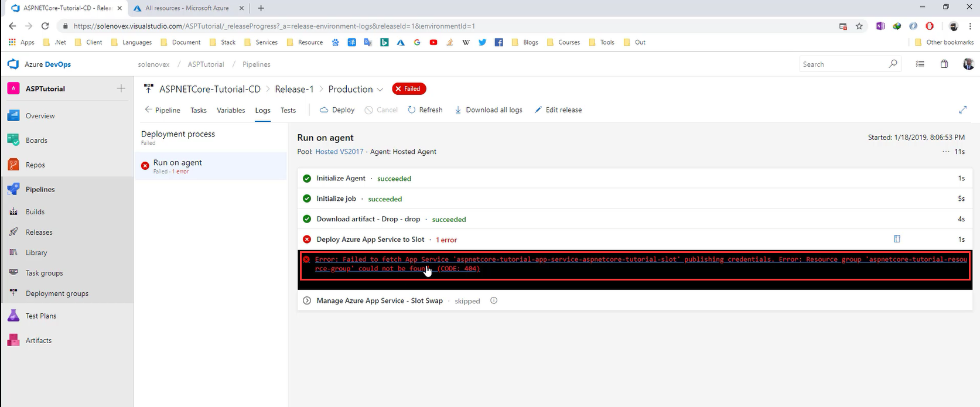The image size is (980, 407).
Task: Open ASPNETCore-Tutorial-CD pipeline breadcrumb link
Action: tap(210, 89)
